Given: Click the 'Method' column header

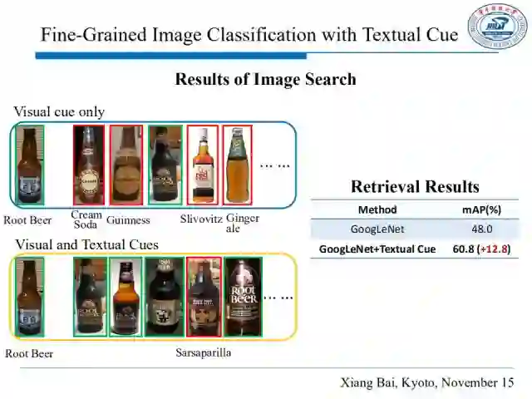Looking at the screenshot, I should click(377, 209).
